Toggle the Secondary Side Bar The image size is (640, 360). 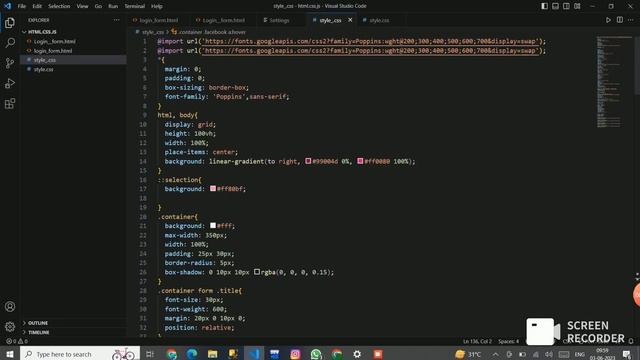click(x=566, y=6)
